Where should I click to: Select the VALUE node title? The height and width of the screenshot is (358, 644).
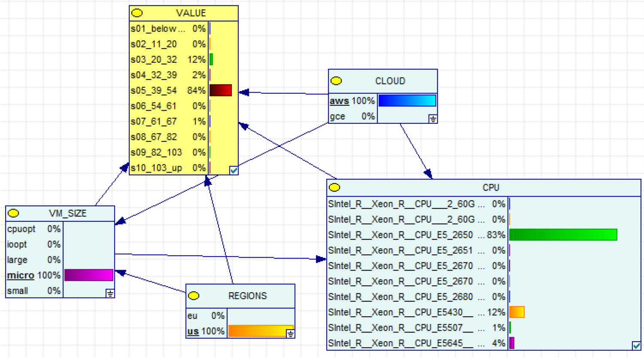click(x=191, y=13)
